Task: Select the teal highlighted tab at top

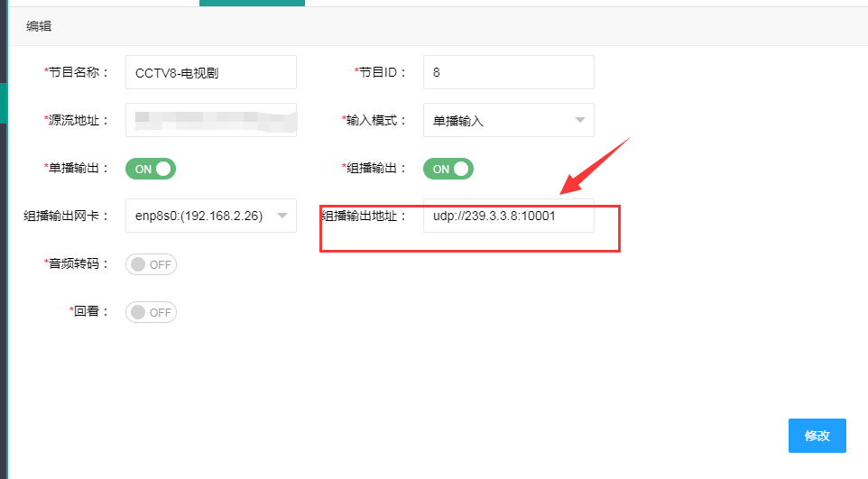Action: pyautogui.click(x=252, y=3)
